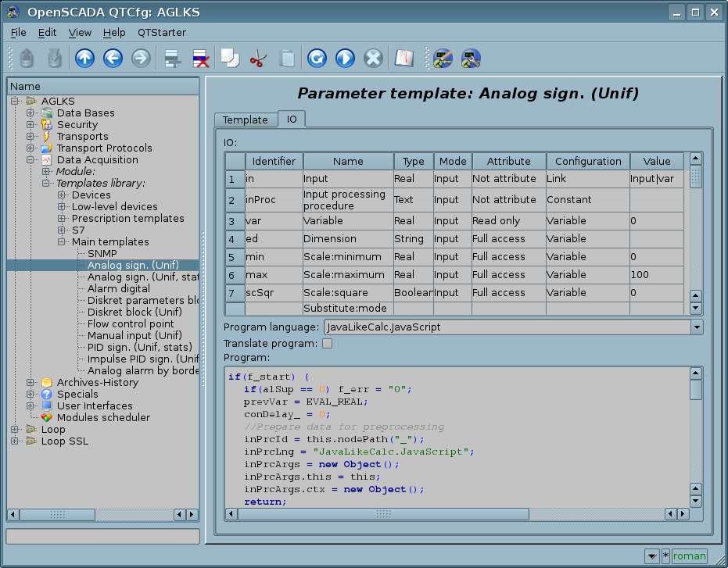Toggle the Translate program checkbox

(x=328, y=343)
